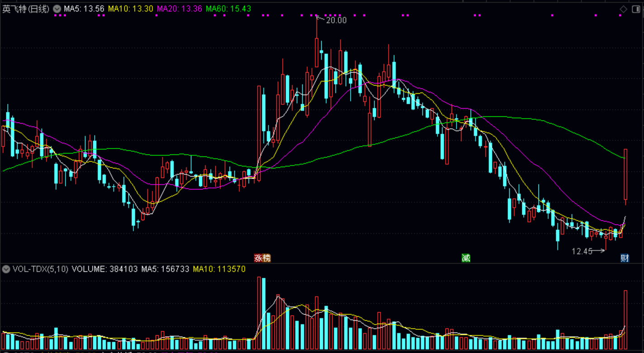Open the dropdown next to 英飞特 (日线)
644x353 pixels.
57,9
